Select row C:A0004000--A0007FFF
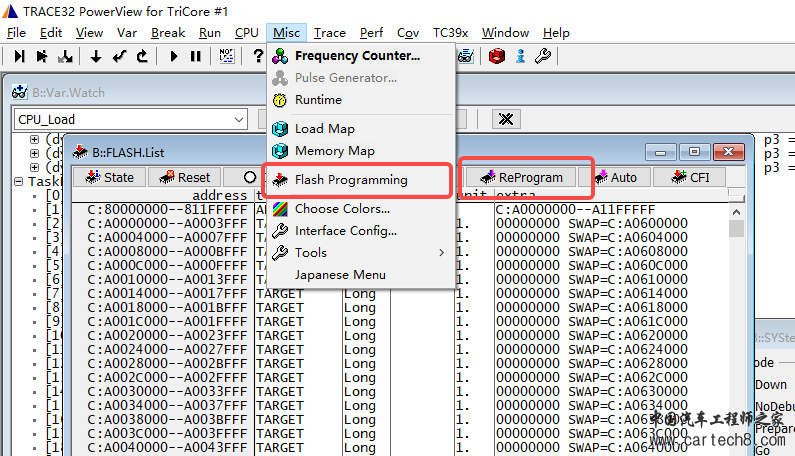The image size is (795, 456). click(167, 237)
